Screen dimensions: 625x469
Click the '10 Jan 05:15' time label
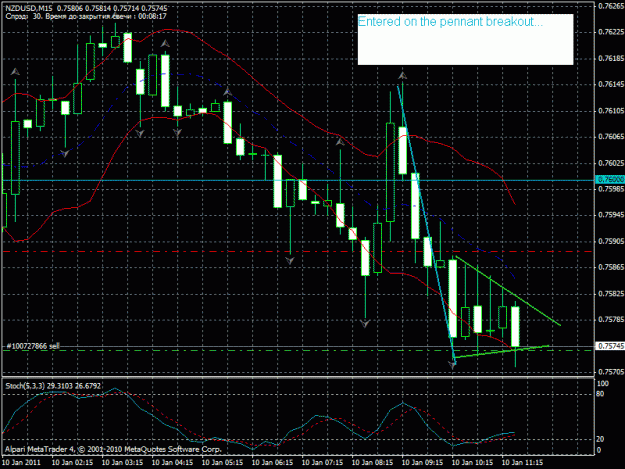[x=222, y=463]
